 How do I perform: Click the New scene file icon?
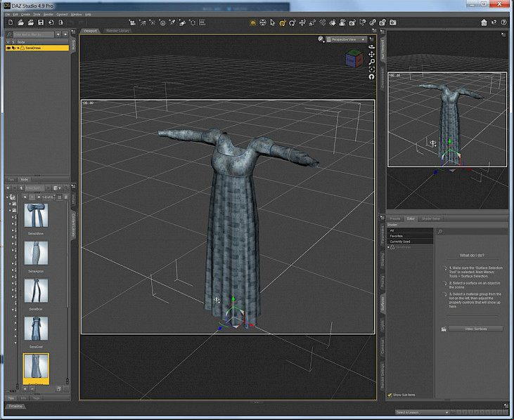click(x=11, y=22)
